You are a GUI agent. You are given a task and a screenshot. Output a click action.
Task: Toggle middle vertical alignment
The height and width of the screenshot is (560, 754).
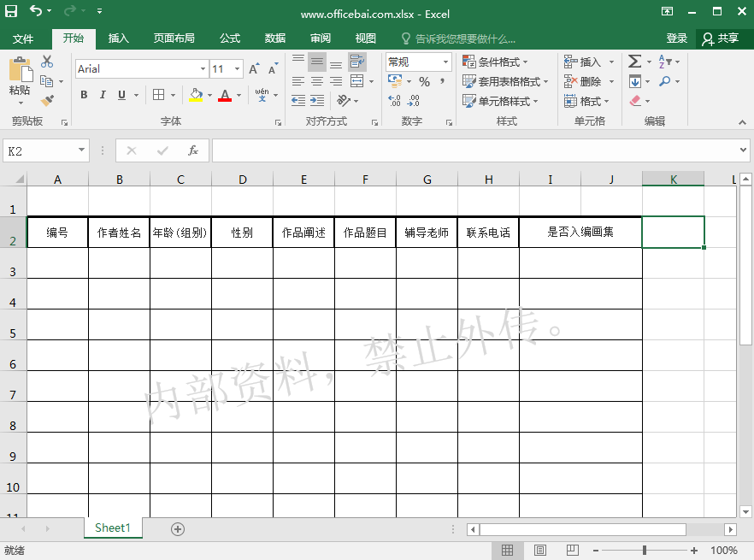[x=317, y=62]
